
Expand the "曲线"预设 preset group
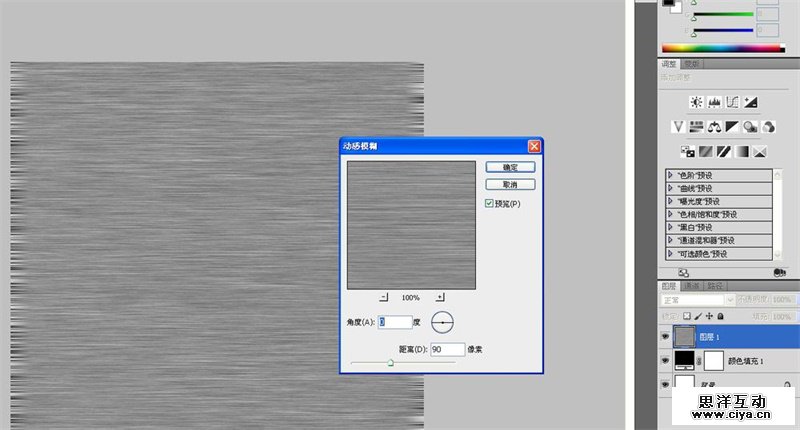tap(670, 188)
